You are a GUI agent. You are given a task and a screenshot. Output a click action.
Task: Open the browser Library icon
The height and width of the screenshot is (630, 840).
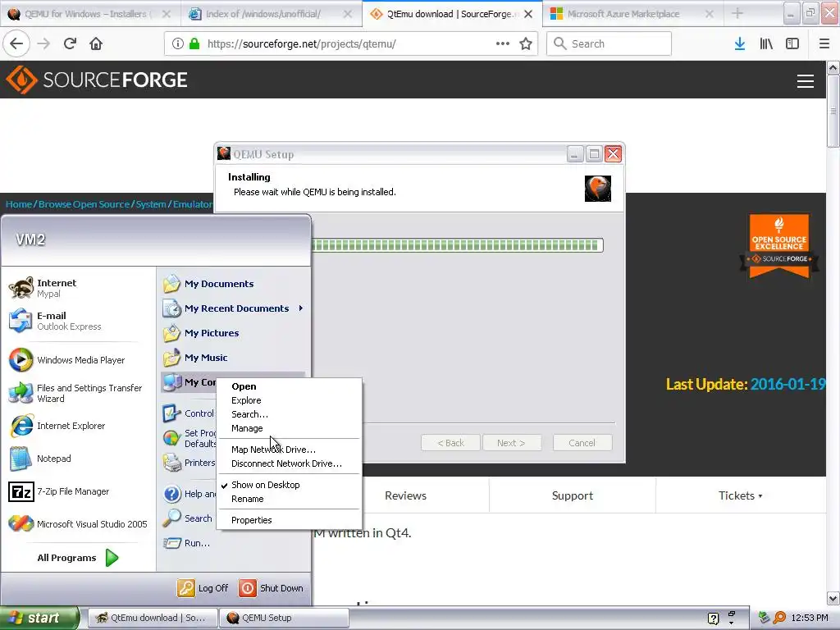[766, 43]
